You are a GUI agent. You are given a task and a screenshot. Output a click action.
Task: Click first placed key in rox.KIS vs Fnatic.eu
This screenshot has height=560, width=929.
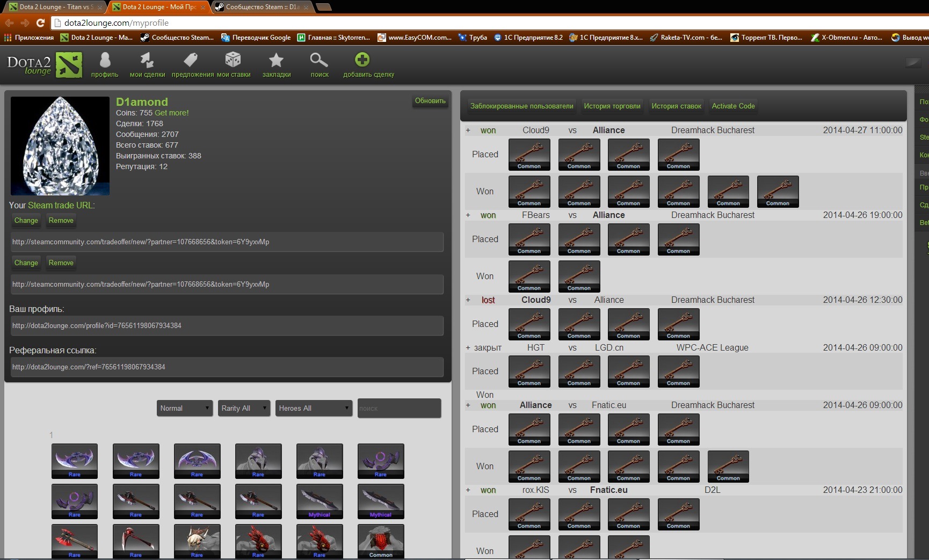click(529, 514)
